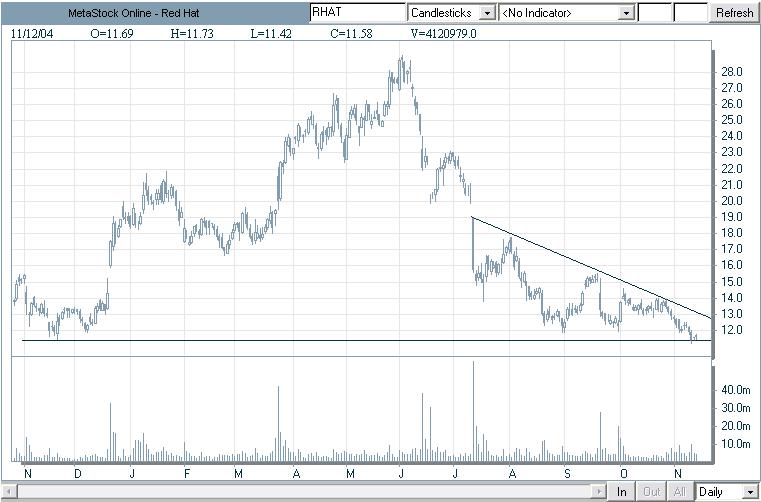
Task: Click the 28.0 price axis label
Action: coord(732,72)
